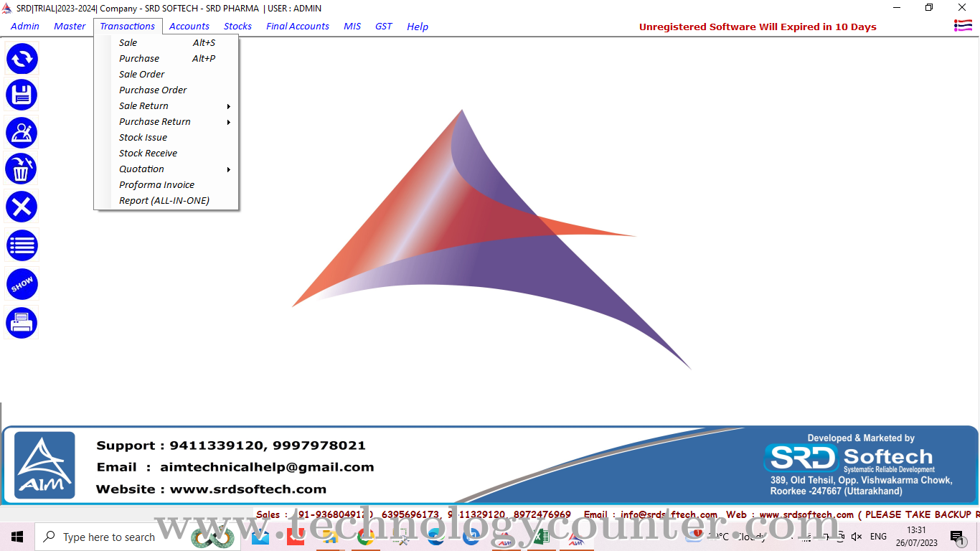Click the Unregistered Software expiry notice
The width and height of the screenshot is (980, 551).
click(x=758, y=27)
